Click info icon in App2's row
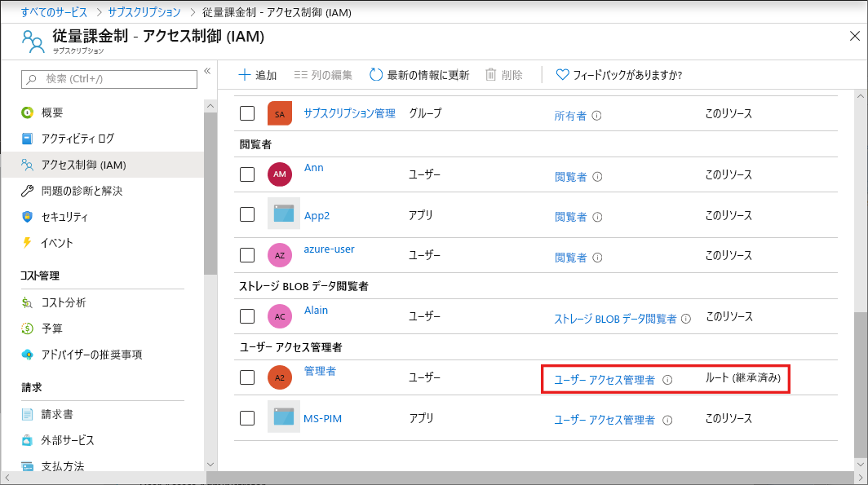868x485 pixels. 597,217
